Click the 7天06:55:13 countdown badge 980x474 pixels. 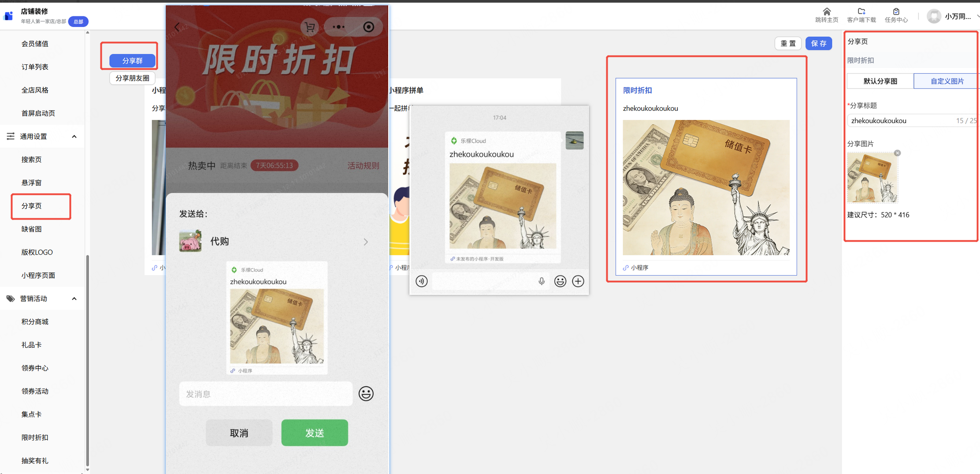click(x=274, y=166)
